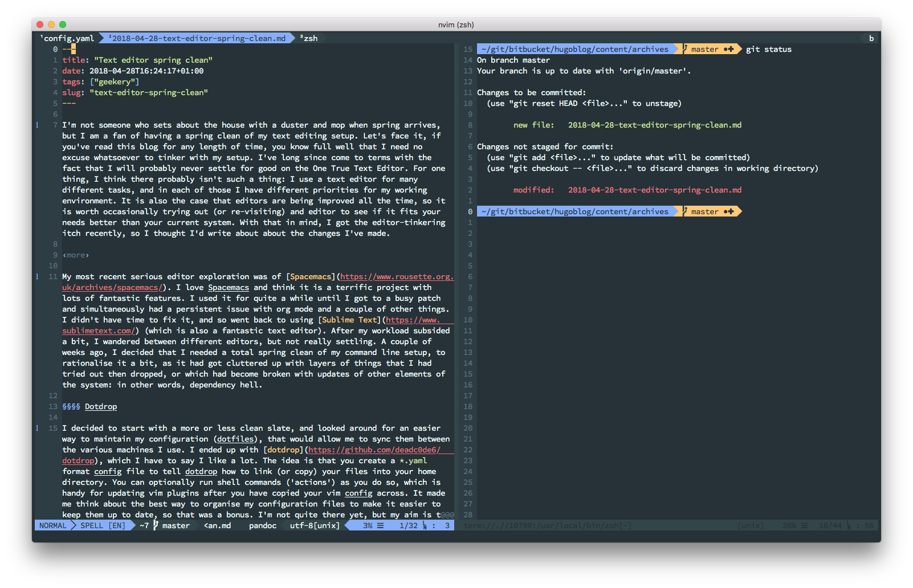Click the folded 'more' marker on line 9
The height and width of the screenshot is (588, 913).
pyautogui.click(x=76, y=255)
